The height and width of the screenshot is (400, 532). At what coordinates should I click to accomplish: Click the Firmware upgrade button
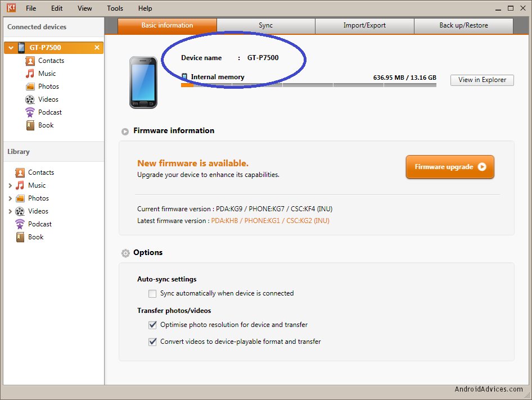click(450, 167)
